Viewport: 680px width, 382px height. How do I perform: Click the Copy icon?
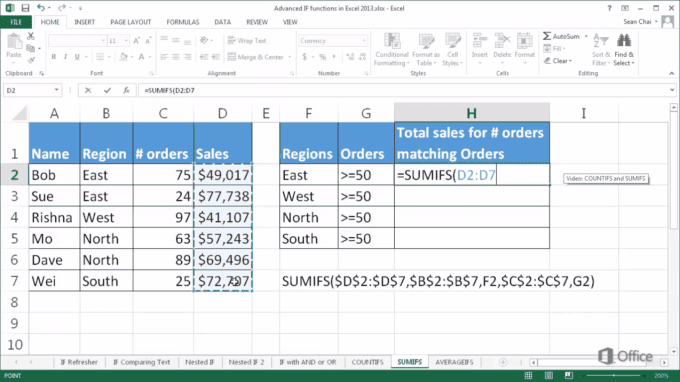click(30, 48)
